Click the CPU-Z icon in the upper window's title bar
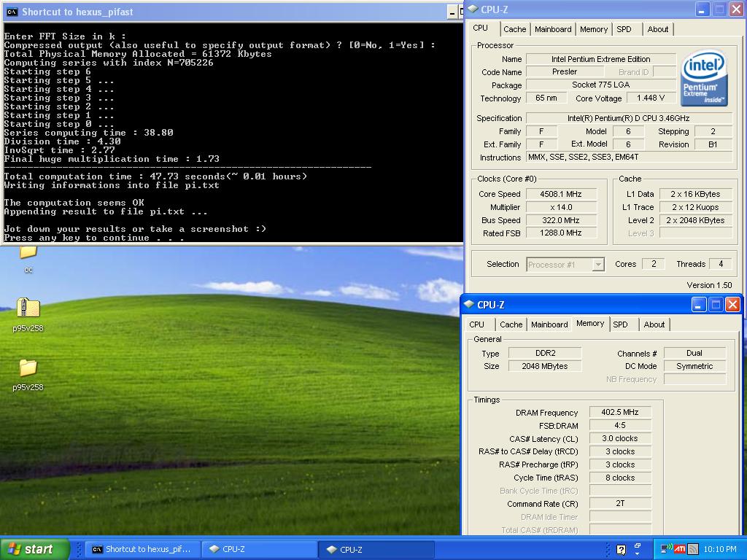The height and width of the screenshot is (560, 747). 473,9
